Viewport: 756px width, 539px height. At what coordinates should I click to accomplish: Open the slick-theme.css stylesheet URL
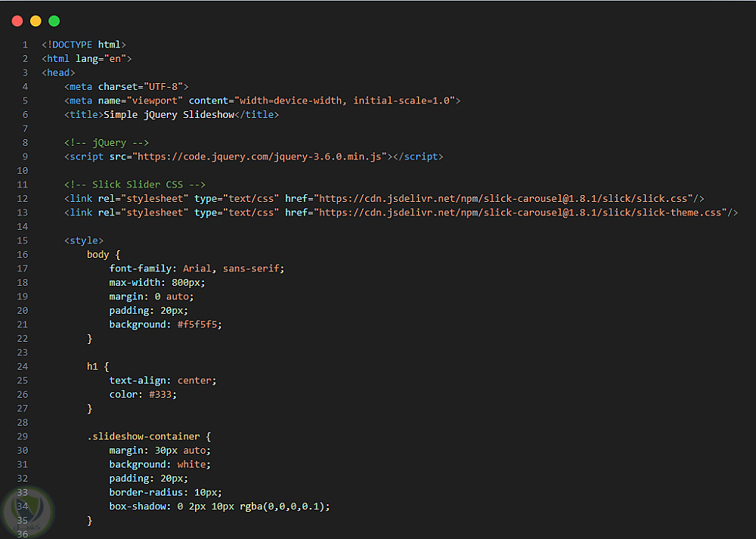tap(521, 212)
